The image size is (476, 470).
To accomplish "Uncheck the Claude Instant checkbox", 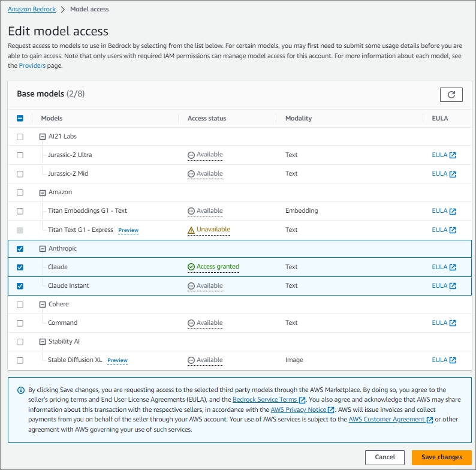I will (20, 286).
